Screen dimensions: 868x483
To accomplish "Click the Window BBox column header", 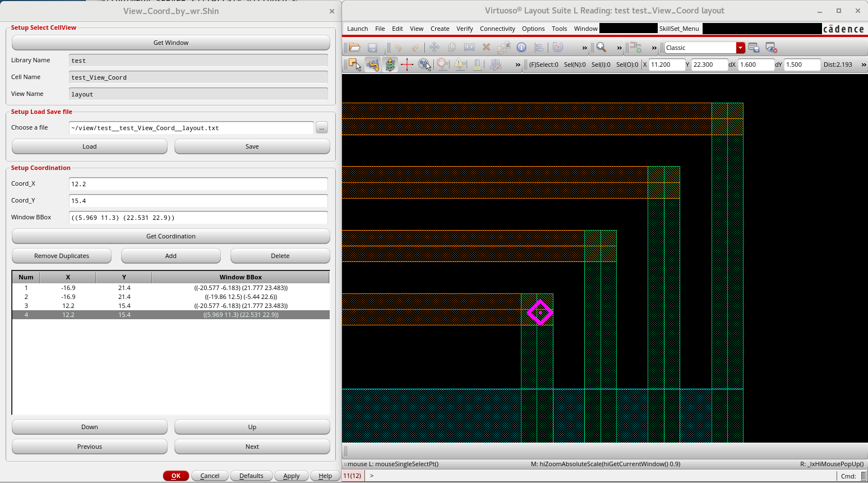I will tap(241, 277).
